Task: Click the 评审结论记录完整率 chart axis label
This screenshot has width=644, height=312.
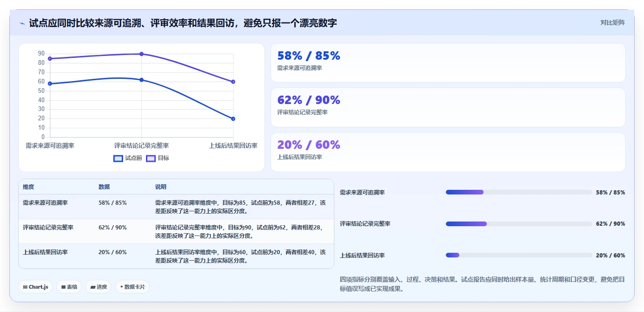Action: click(x=141, y=146)
